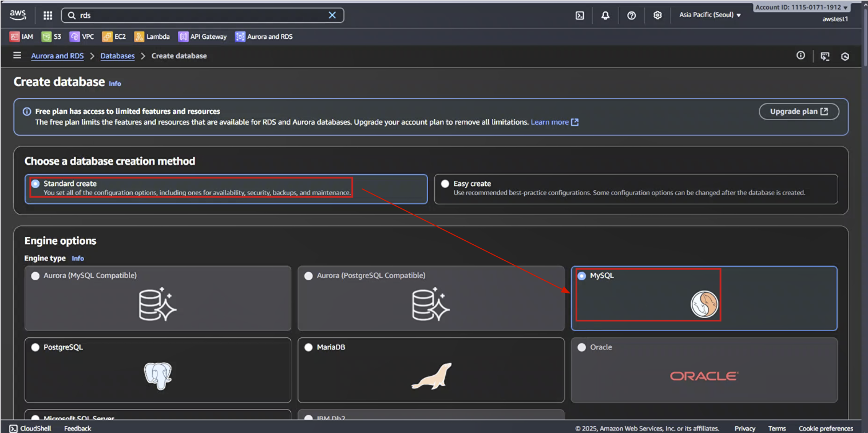
Task: Open the Info link next to Create database
Action: pos(115,84)
